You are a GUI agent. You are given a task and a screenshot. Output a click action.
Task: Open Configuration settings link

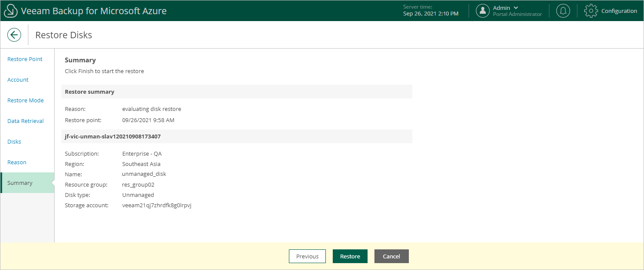[x=619, y=11]
